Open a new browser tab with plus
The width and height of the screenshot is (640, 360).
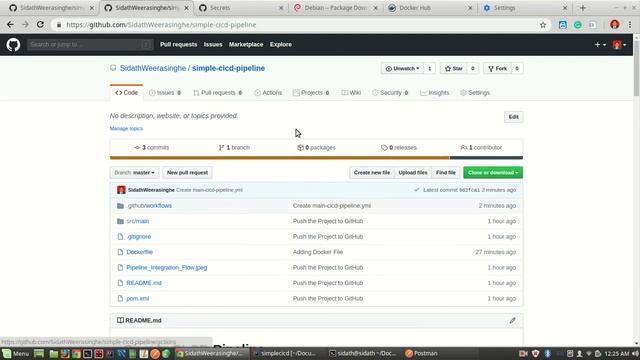click(x=582, y=8)
